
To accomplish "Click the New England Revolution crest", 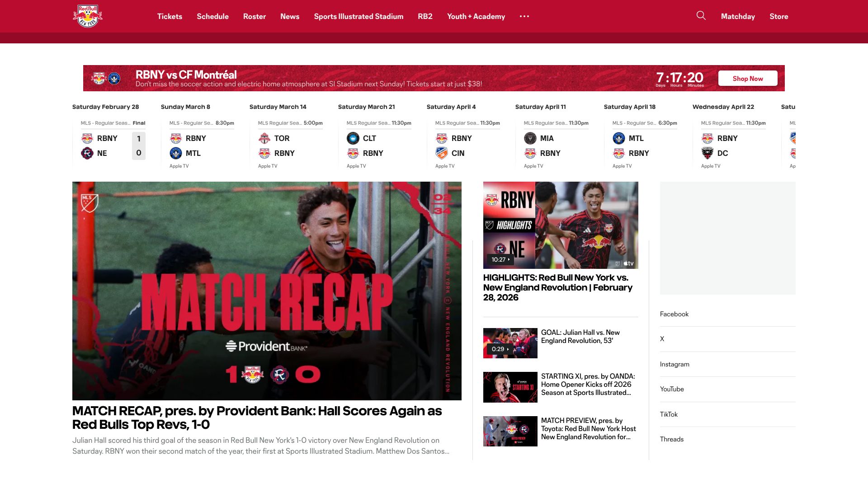I will coord(87,153).
